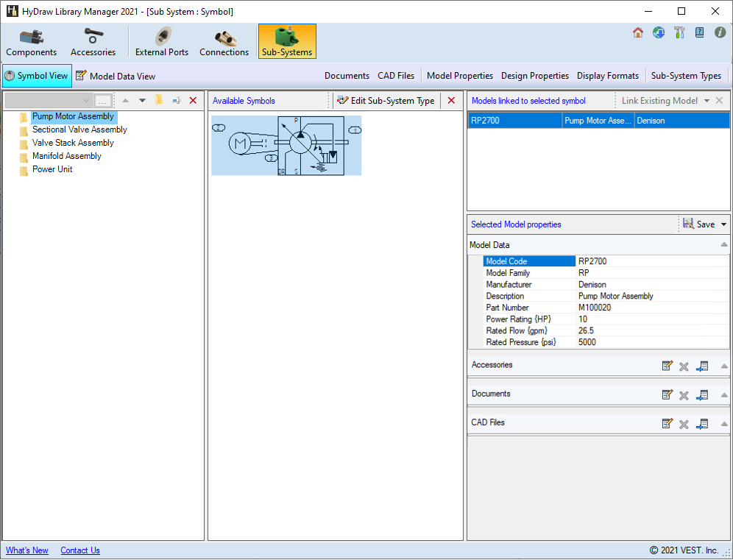
Task: Unlink model with gray X icon
Action: (x=720, y=101)
